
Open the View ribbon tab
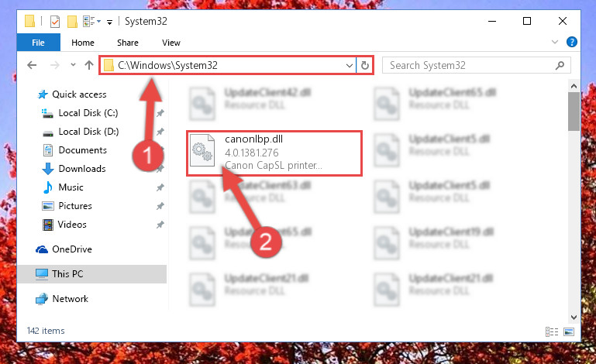coord(171,43)
